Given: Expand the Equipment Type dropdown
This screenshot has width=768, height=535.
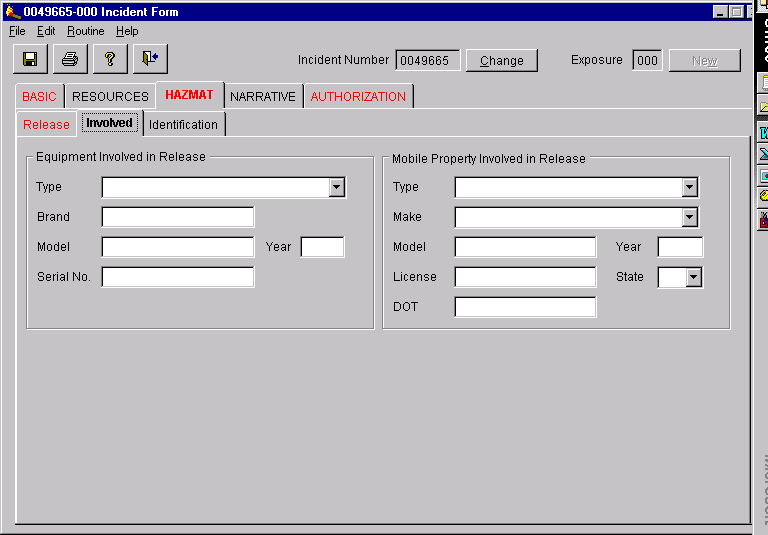Looking at the screenshot, I should click(x=336, y=187).
